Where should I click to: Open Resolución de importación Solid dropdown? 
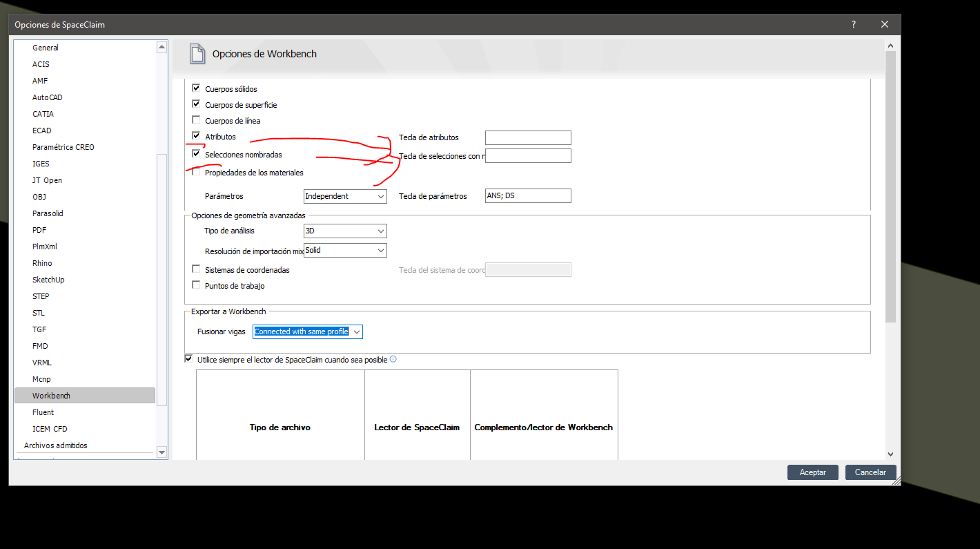[345, 250]
